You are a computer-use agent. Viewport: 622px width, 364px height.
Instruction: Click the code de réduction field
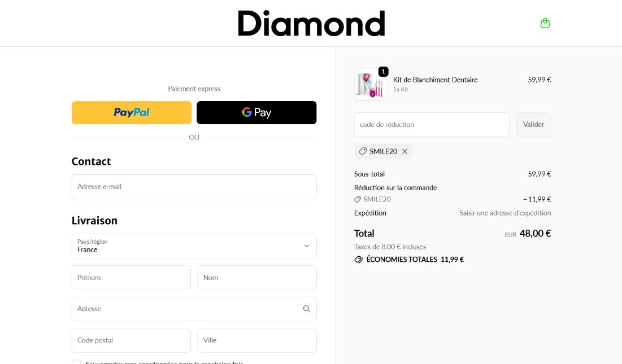(x=431, y=124)
